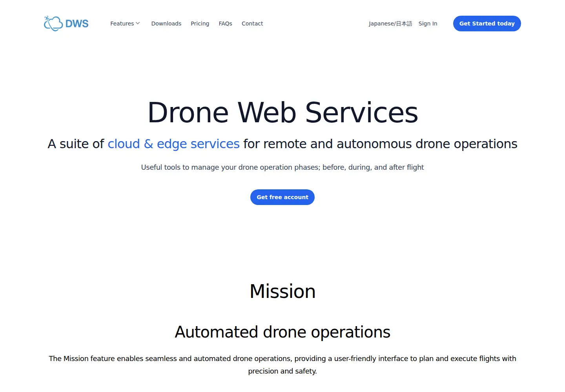Click the 'Automated drone operations' heading
This screenshot has width=565, height=392.
point(282,332)
